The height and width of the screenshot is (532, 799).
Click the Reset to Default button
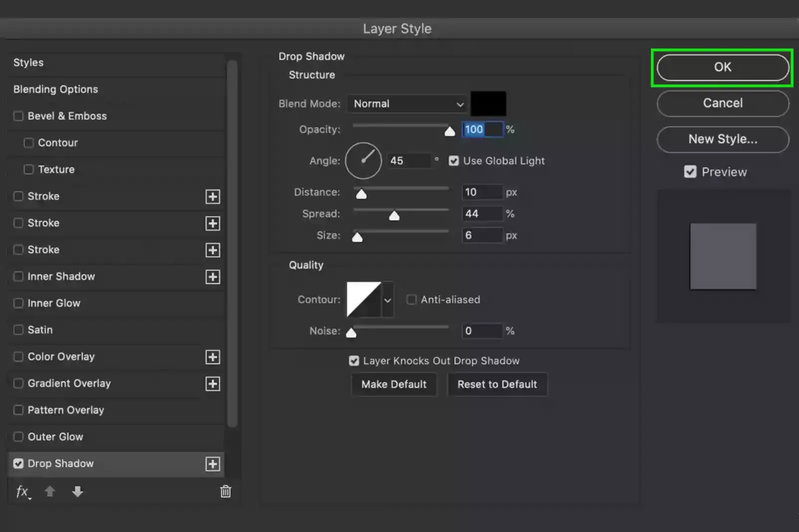497,384
